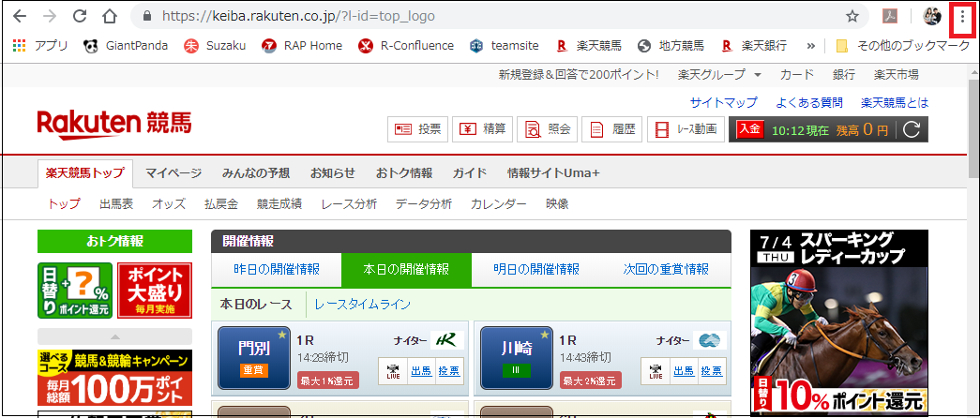Open the 楽天競馬 bookmark
Screen dimensions: 980x418
(589, 46)
